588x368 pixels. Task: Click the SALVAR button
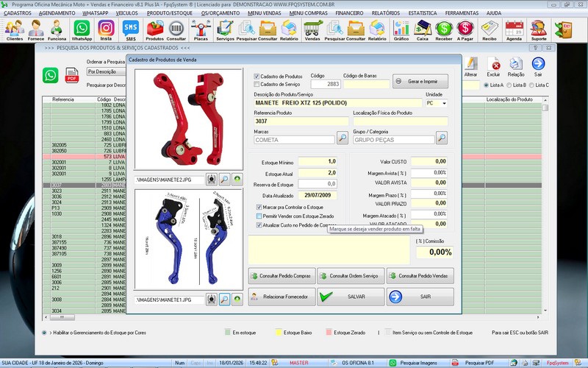tap(351, 297)
